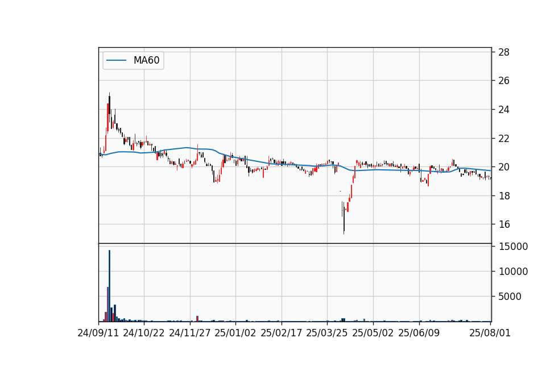Click the price axis value 16
The height and width of the screenshot is (392, 546).
504,224
